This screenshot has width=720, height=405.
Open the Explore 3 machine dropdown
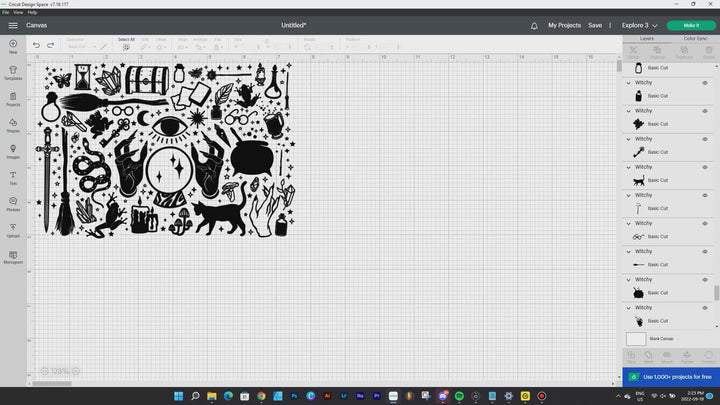[x=638, y=25]
